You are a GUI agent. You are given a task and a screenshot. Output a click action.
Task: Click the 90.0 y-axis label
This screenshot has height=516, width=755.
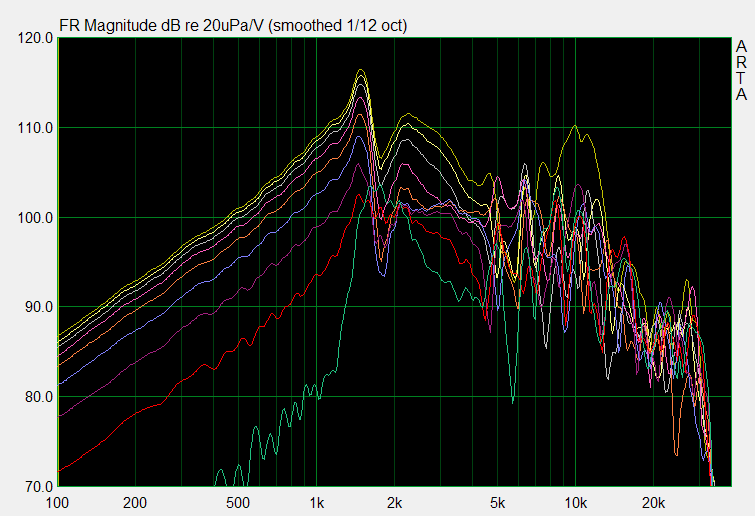coord(39,307)
